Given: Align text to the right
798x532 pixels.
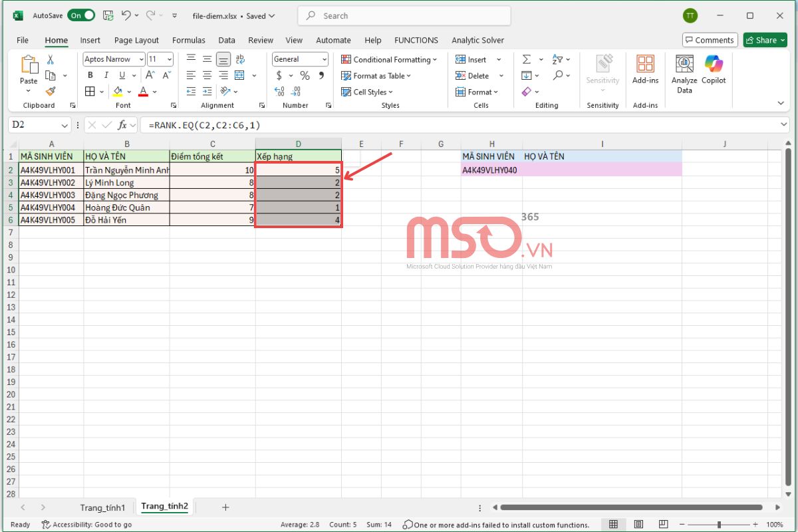Looking at the screenshot, I should pyautogui.click(x=223, y=75).
